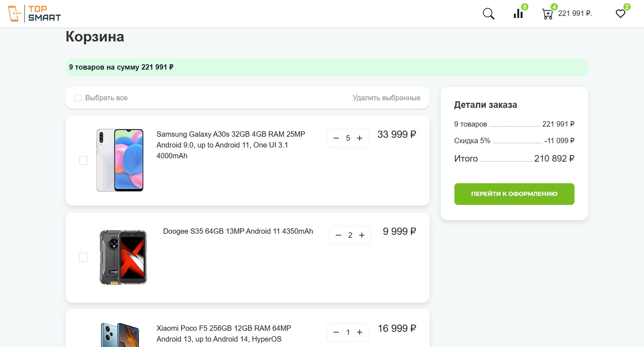Increase Xiaomi Poco F5 quantity with plus
644x347 pixels.
[x=360, y=332]
